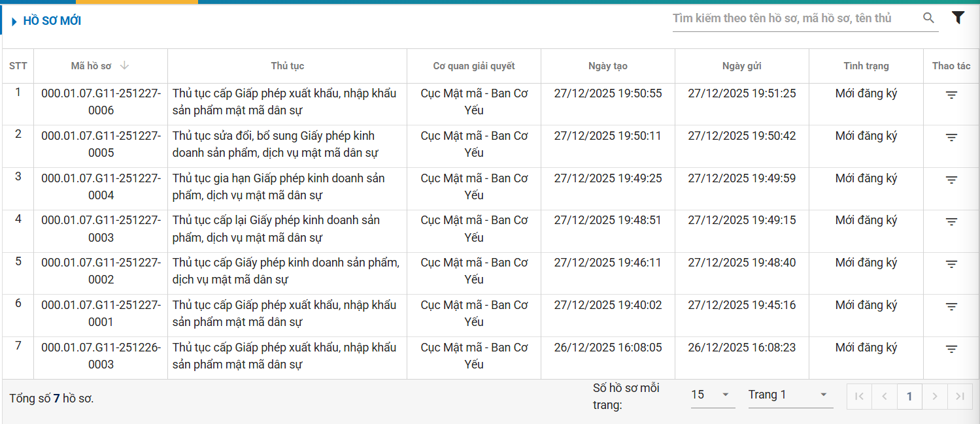Go to next page arrow
Image resolution: width=980 pixels, height=424 pixels.
(934, 396)
